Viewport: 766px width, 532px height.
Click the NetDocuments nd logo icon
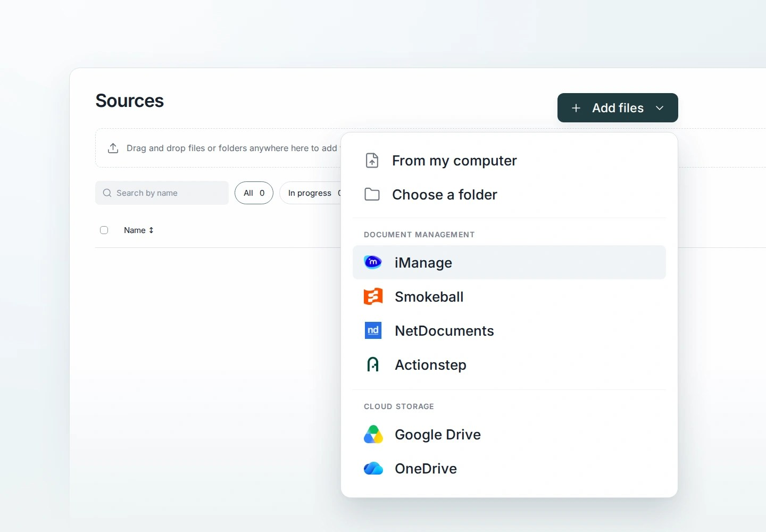(373, 330)
